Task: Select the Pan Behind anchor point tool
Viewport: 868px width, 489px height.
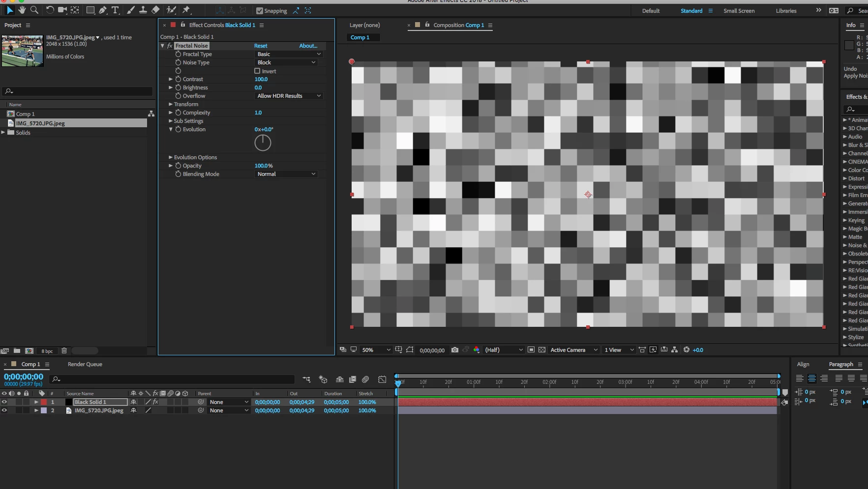Action: tap(75, 10)
